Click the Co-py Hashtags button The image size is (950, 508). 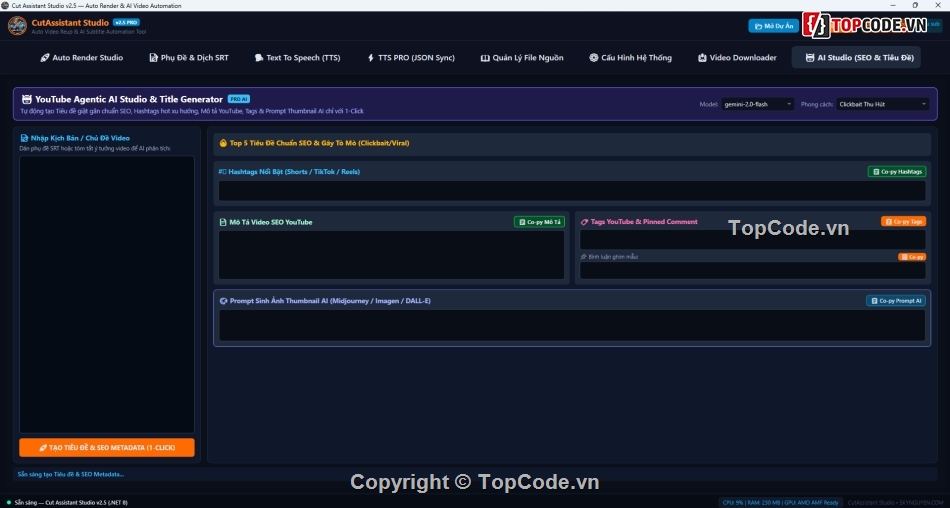897,172
